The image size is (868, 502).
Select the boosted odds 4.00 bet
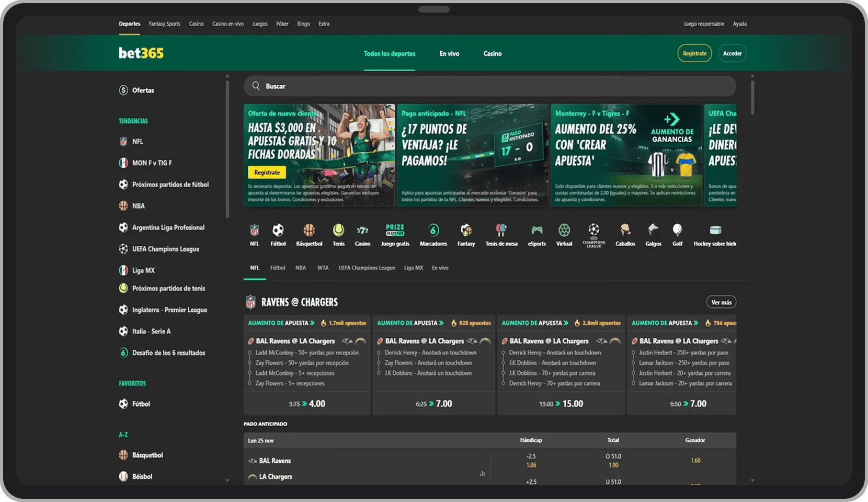307,404
